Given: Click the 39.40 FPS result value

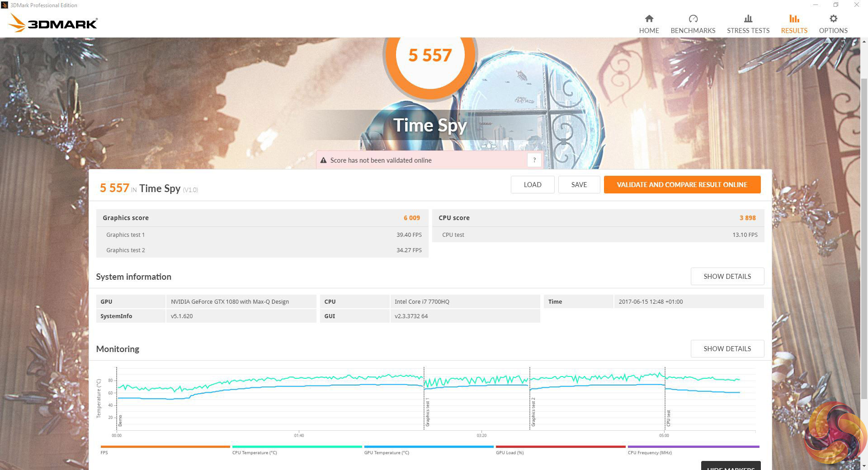Looking at the screenshot, I should click(409, 235).
